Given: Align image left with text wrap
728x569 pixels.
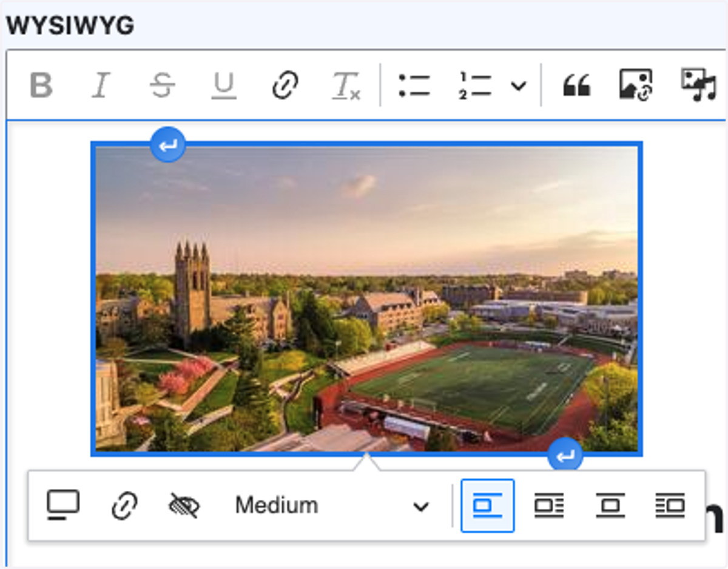Looking at the screenshot, I should click(549, 505).
